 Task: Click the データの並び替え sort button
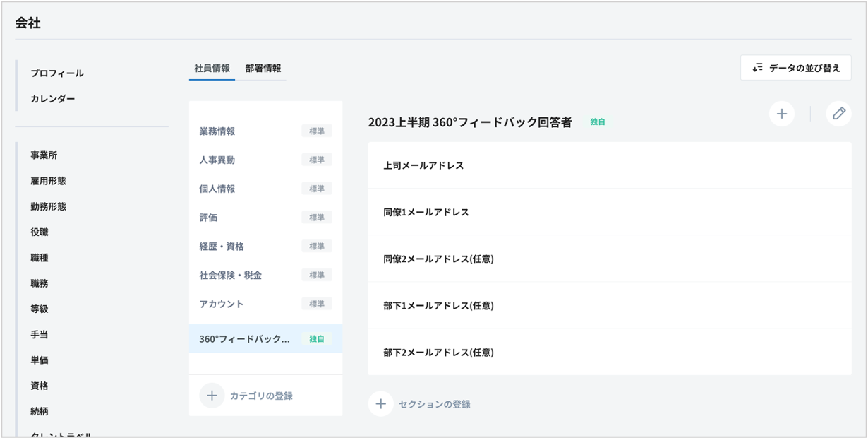(795, 68)
